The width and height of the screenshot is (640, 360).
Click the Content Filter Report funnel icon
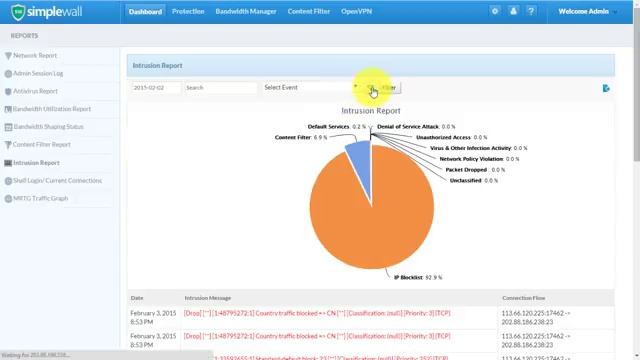coord(8,145)
